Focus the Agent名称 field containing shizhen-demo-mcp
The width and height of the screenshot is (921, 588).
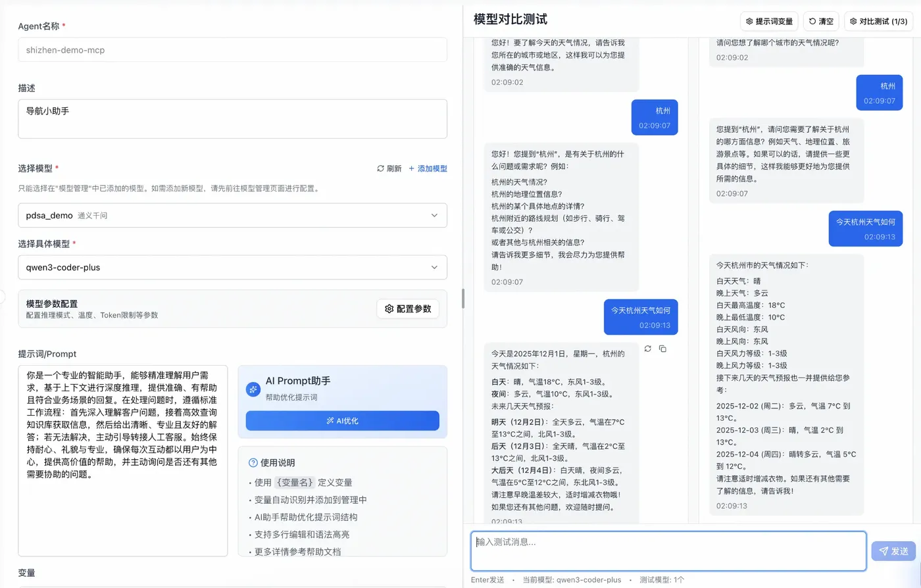(232, 50)
